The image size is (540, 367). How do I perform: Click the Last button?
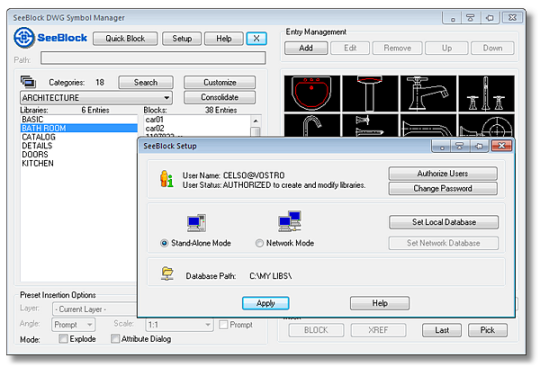tap(442, 330)
